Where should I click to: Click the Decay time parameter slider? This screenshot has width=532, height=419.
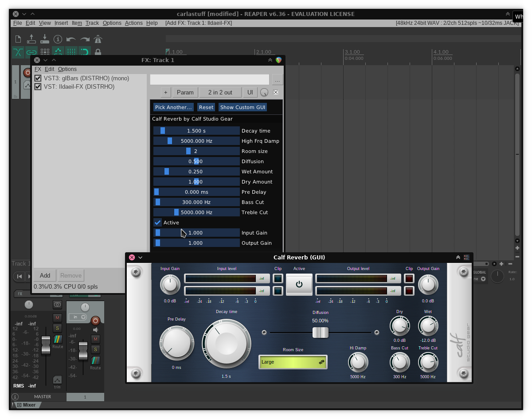(196, 131)
